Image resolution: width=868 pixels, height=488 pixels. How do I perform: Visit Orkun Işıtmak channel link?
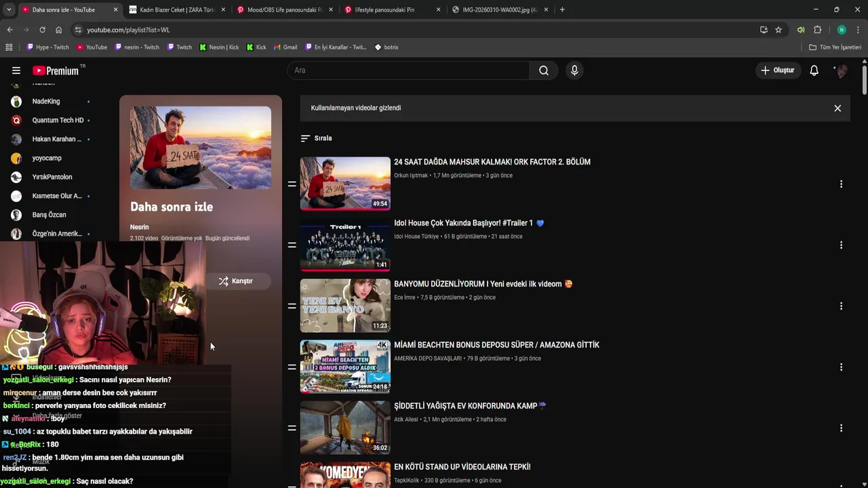411,176
